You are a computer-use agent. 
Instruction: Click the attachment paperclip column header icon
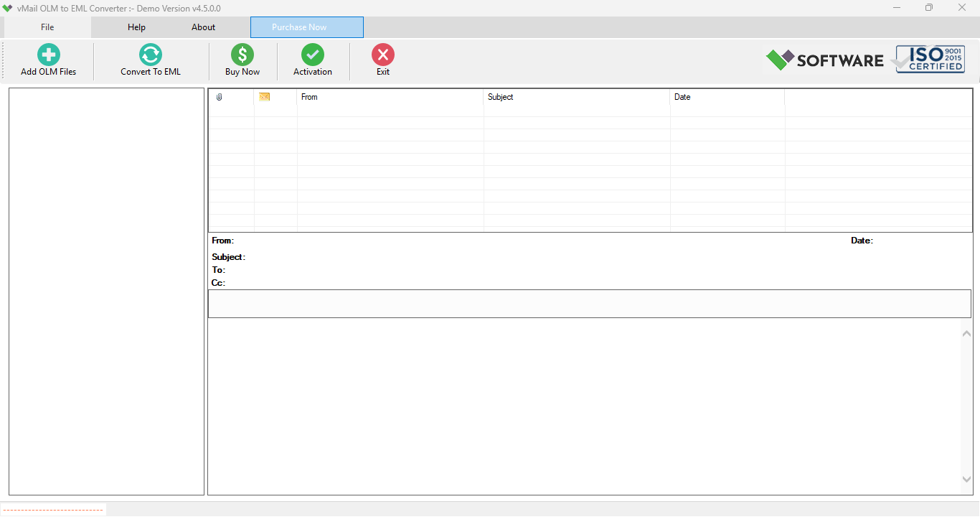point(220,96)
